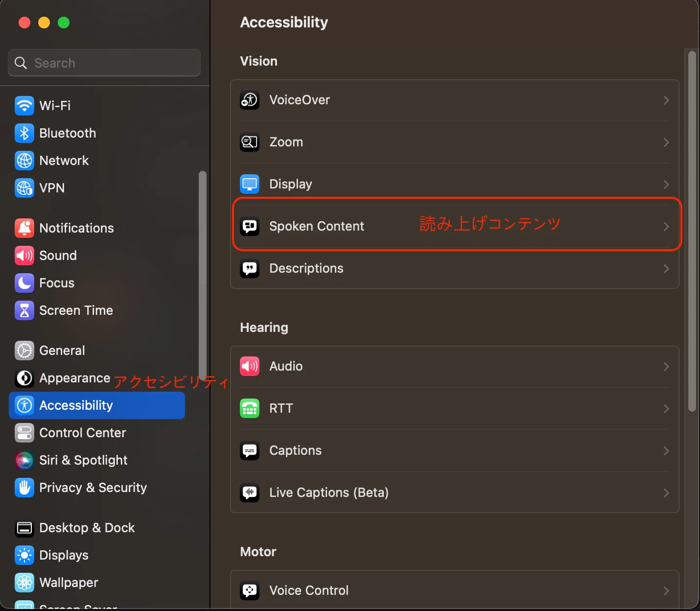Open Sound settings via the speaker icon
Viewport: 700px width, 611px height.
[x=24, y=256]
